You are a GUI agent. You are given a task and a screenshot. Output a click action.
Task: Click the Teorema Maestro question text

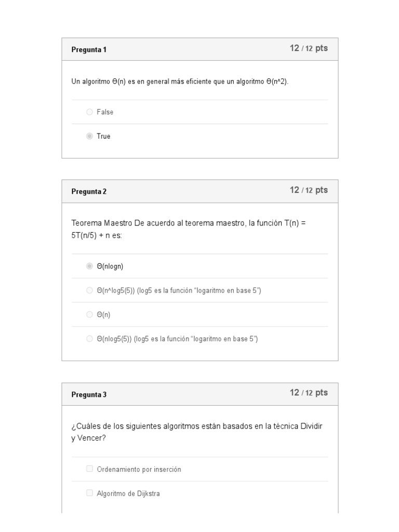coord(189,229)
